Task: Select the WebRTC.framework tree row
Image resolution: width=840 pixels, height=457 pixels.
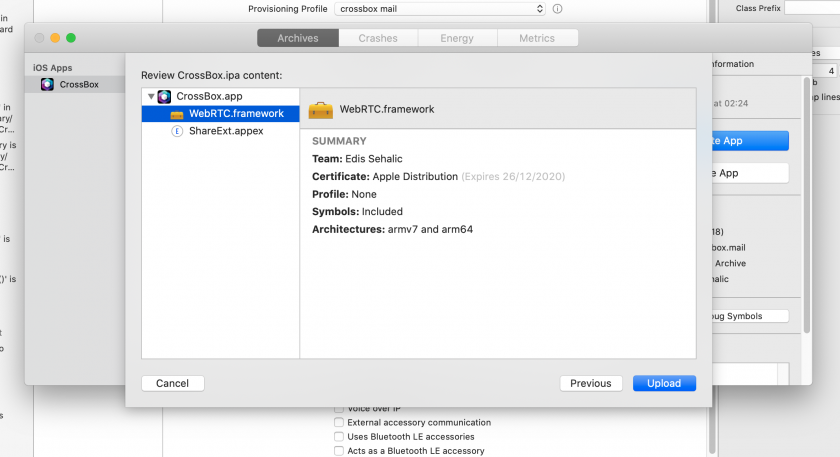Action: [220, 114]
